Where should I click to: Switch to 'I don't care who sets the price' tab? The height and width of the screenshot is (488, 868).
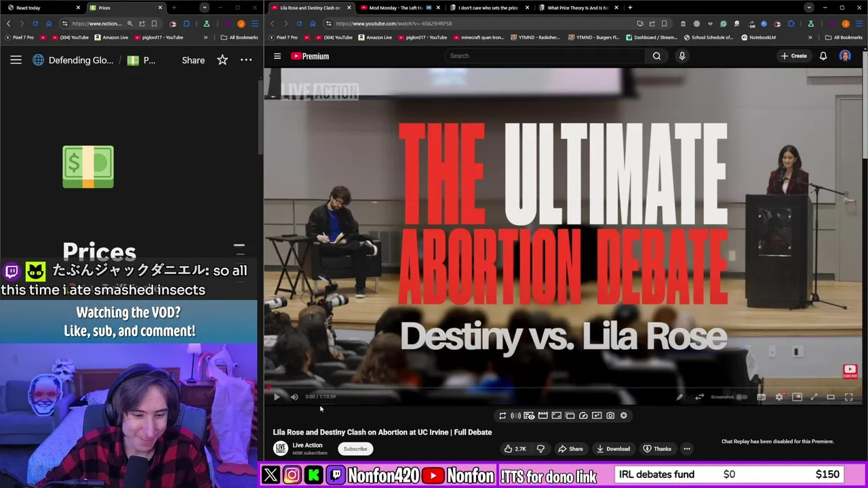click(488, 7)
